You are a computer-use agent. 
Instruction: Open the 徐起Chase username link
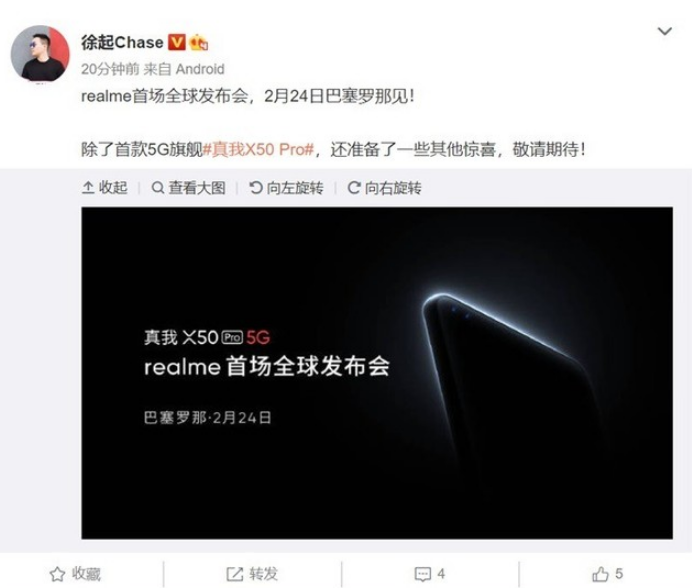[x=122, y=43]
